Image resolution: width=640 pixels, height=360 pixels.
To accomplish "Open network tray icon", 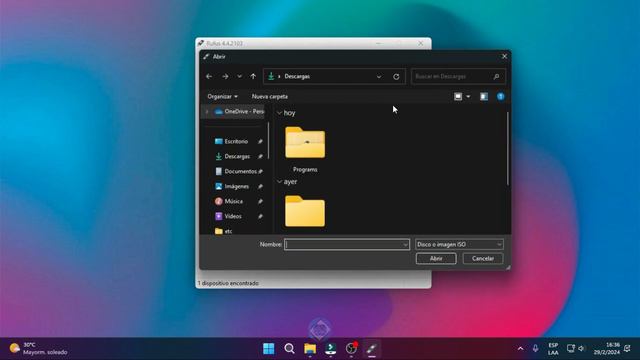I will coord(571,348).
